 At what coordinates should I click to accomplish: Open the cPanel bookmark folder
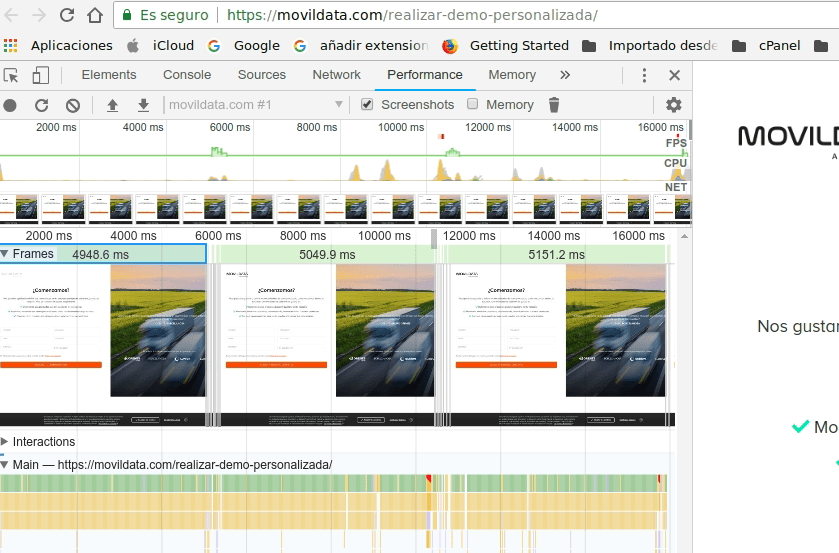(x=766, y=46)
